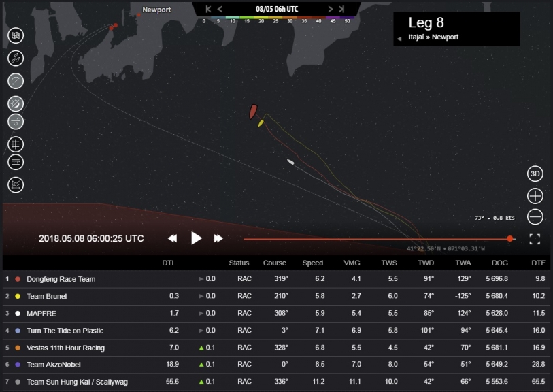Viewport: 553px width, 392px height.
Task: Sort table by Speed column
Action: click(312, 263)
